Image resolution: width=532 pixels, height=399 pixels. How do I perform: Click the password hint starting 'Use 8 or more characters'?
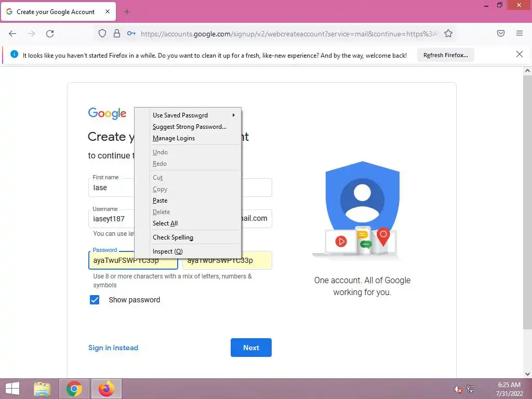(x=172, y=281)
